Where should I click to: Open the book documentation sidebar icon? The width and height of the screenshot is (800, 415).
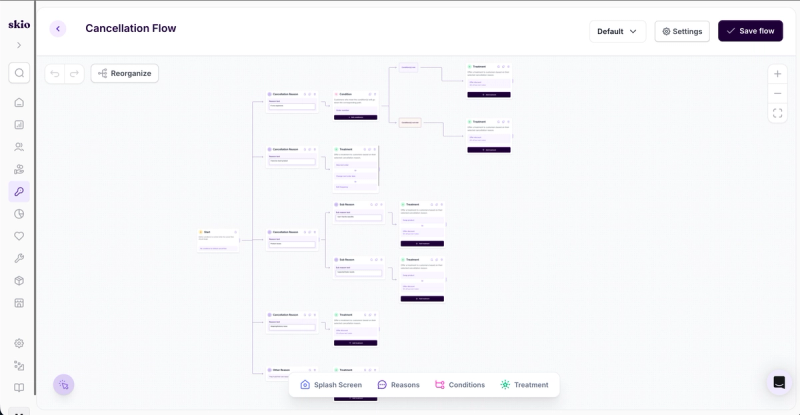(19, 387)
